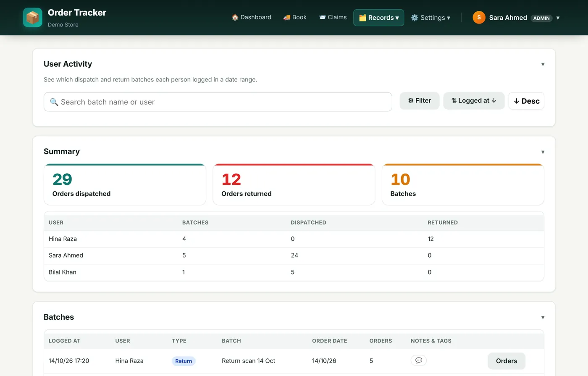Click the DISPATCHED column header

point(308,222)
